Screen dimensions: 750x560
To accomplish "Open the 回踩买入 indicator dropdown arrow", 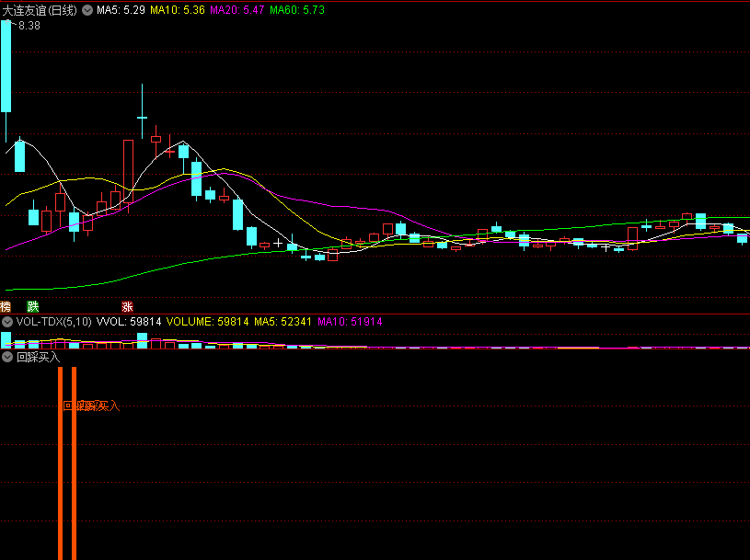I will coord(7,357).
